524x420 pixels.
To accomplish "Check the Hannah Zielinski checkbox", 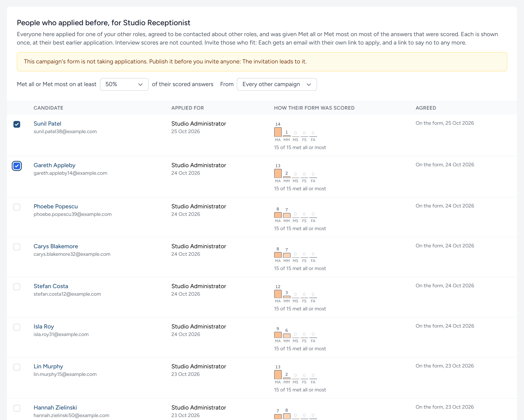I will coord(17,408).
